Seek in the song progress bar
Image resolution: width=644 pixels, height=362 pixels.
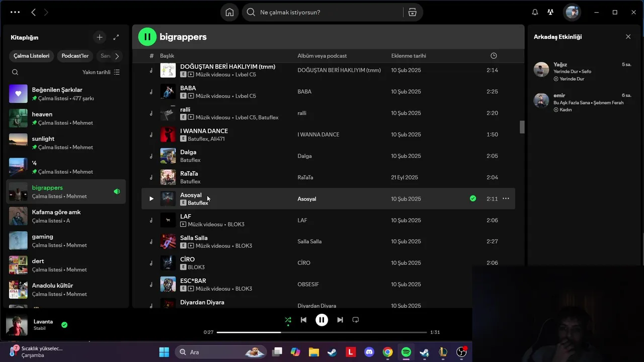[x=322, y=332]
